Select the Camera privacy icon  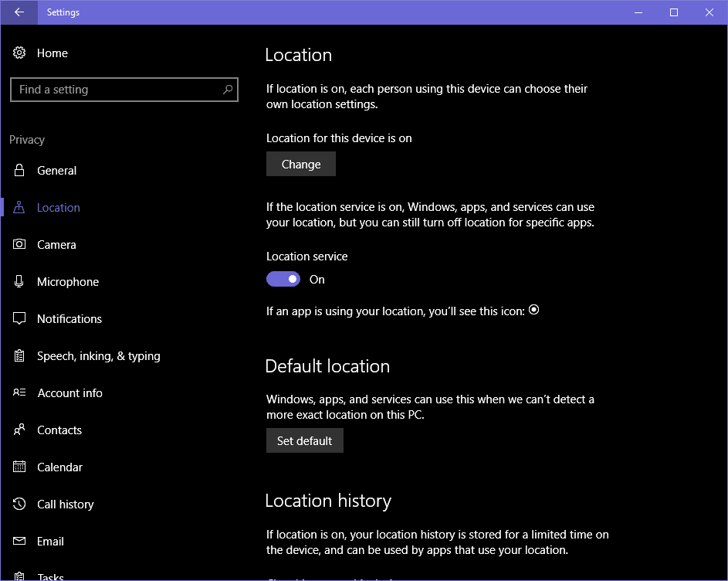click(x=19, y=244)
